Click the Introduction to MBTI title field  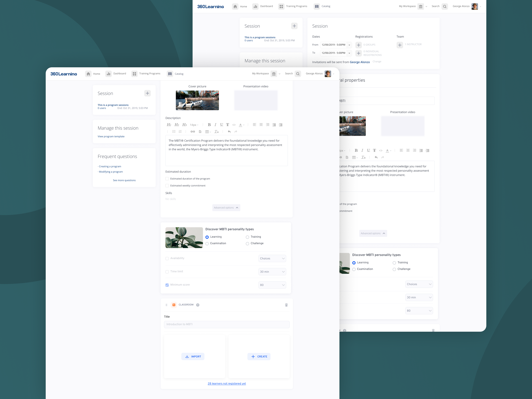pyautogui.click(x=227, y=325)
